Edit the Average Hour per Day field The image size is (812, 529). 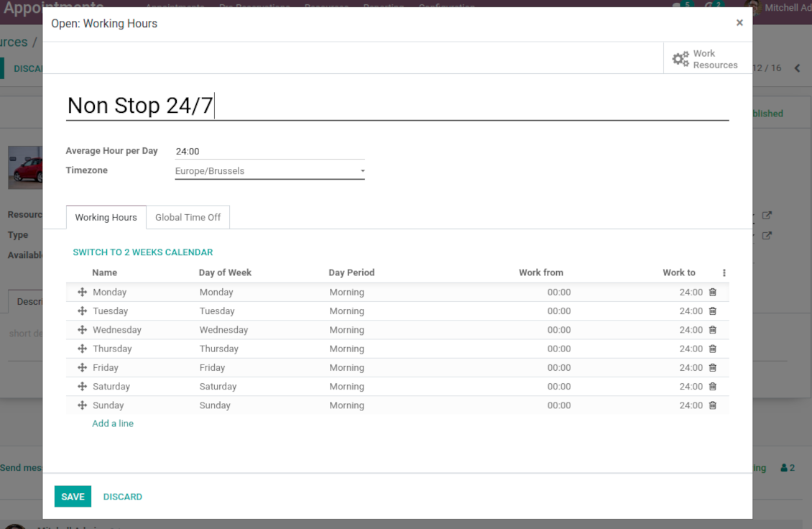pos(269,152)
